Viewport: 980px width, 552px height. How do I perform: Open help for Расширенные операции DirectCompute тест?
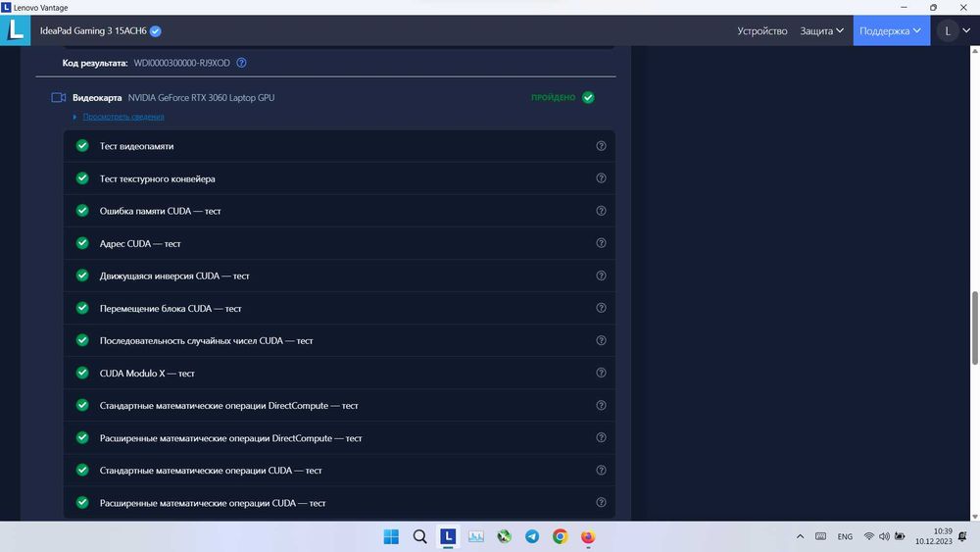[x=601, y=437]
